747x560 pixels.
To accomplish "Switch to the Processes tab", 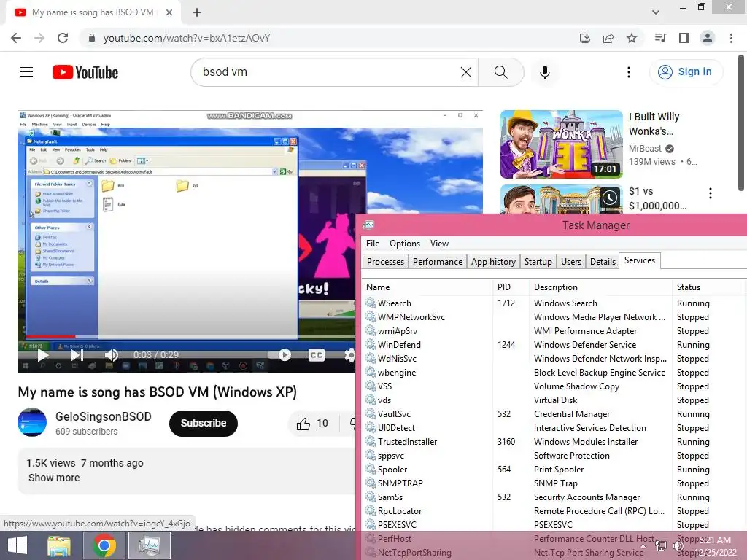I will 385,262.
